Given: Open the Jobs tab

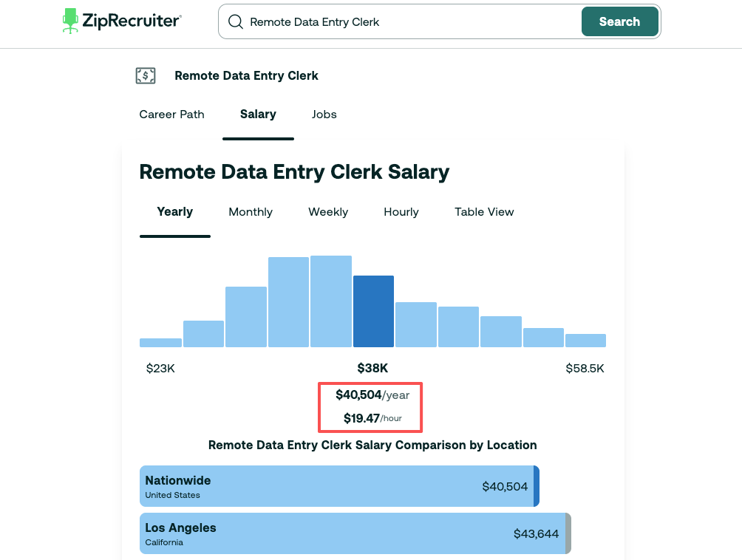Looking at the screenshot, I should pyautogui.click(x=324, y=115).
